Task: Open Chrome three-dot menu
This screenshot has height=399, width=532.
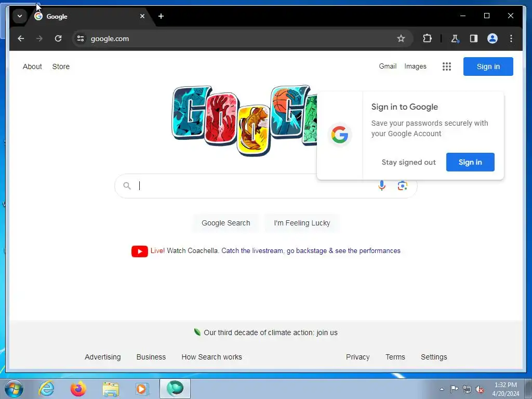Action: coord(511,38)
